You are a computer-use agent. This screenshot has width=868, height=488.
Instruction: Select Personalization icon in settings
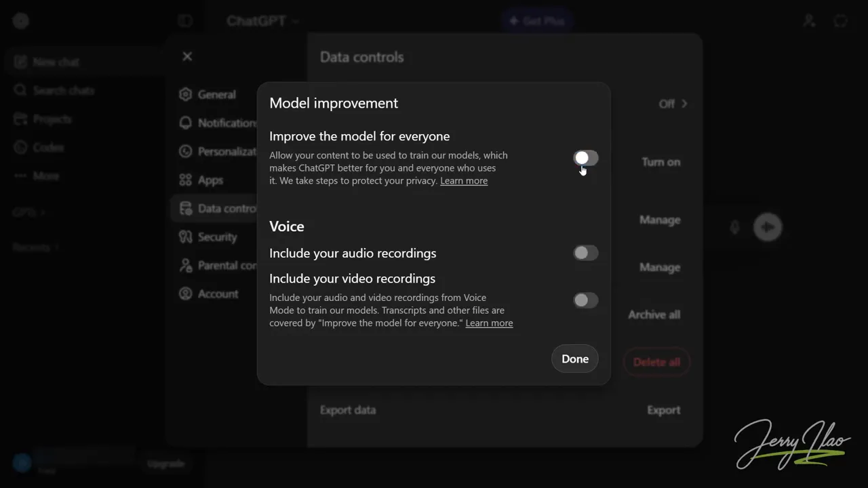pos(185,151)
